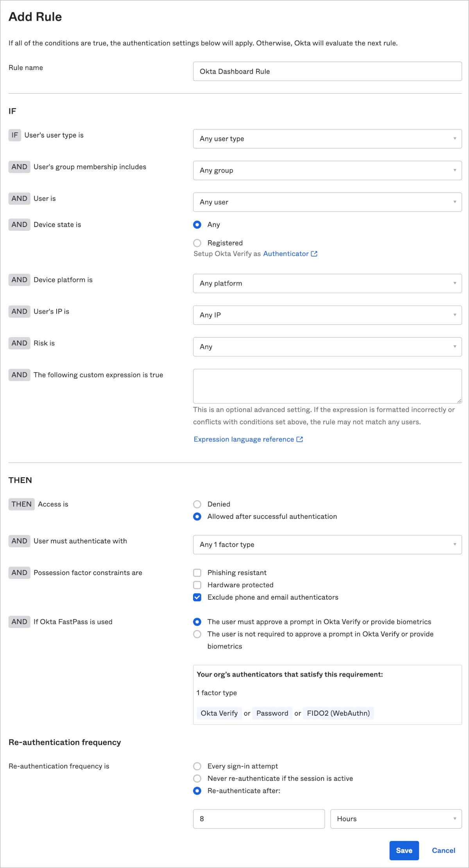Open the Any platform dropdown
The height and width of the screenshot is (868, 469).
(327, 284)
